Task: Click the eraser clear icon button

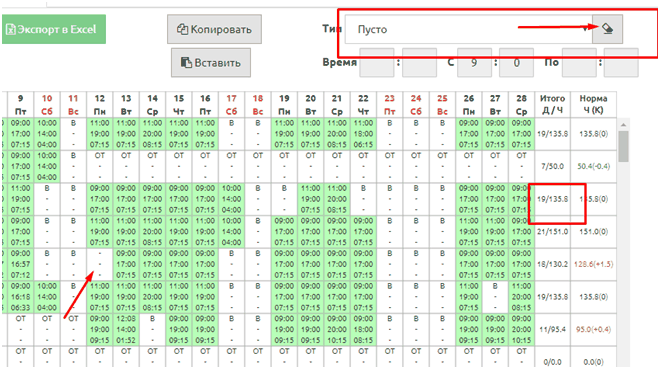Action: pyautogui.click(x=607, y=29)
